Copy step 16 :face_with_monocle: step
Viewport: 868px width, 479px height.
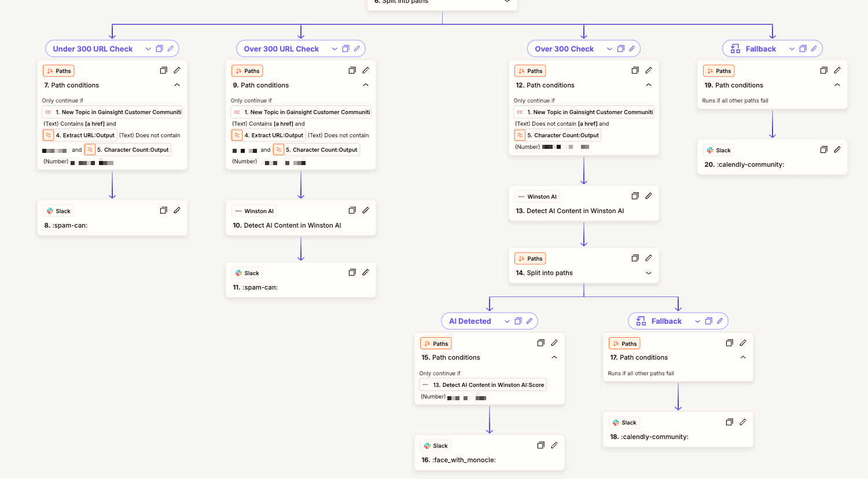[540, 445]
